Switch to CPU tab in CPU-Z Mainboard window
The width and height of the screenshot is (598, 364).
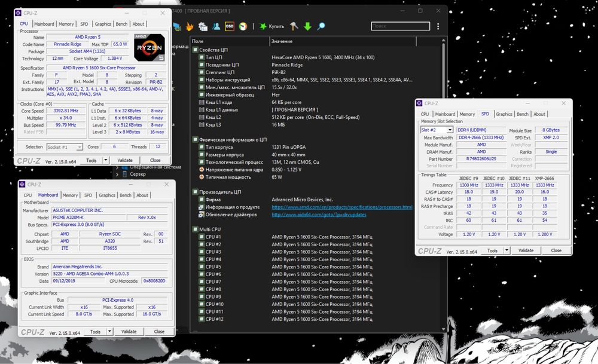coord(28,195)
